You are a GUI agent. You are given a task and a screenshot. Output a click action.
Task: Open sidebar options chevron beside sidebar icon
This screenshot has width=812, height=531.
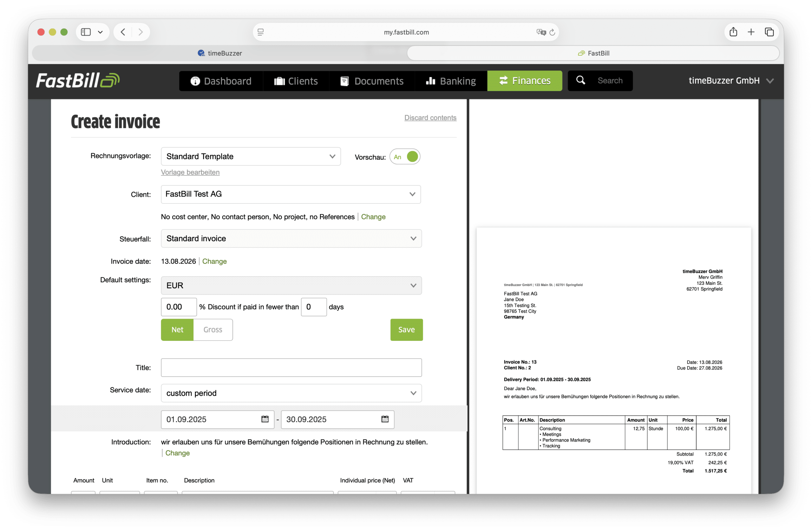pos(100,32)
